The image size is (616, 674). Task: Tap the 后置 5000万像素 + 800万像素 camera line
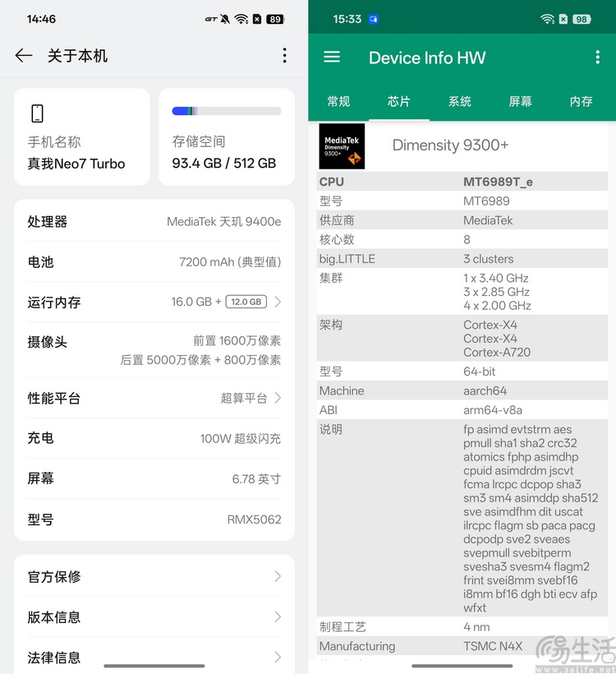[x=200, y=360]
